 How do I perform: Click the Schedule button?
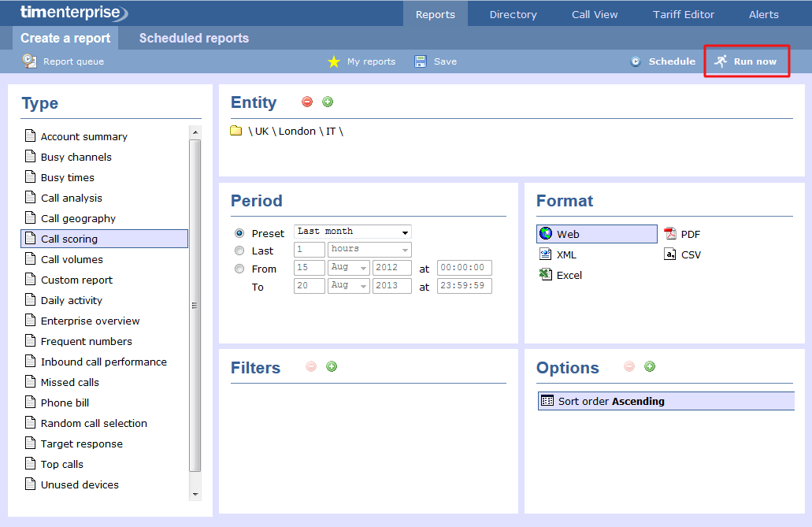tap(663, 61)
